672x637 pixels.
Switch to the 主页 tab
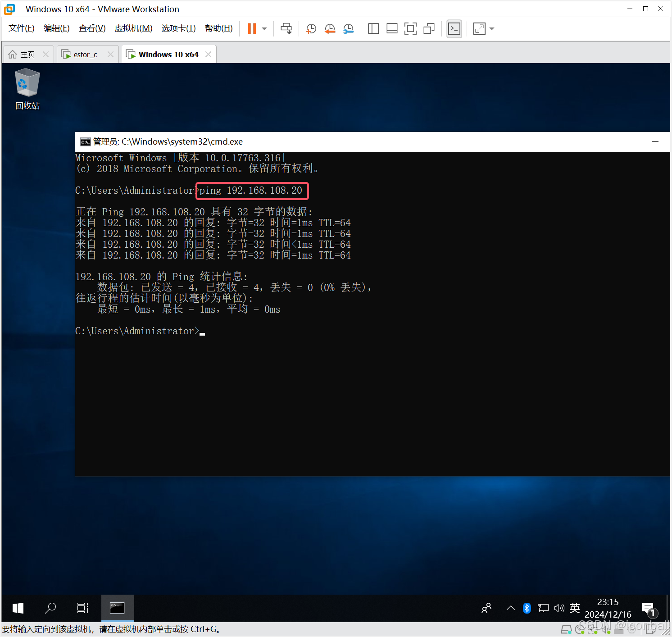27,55
